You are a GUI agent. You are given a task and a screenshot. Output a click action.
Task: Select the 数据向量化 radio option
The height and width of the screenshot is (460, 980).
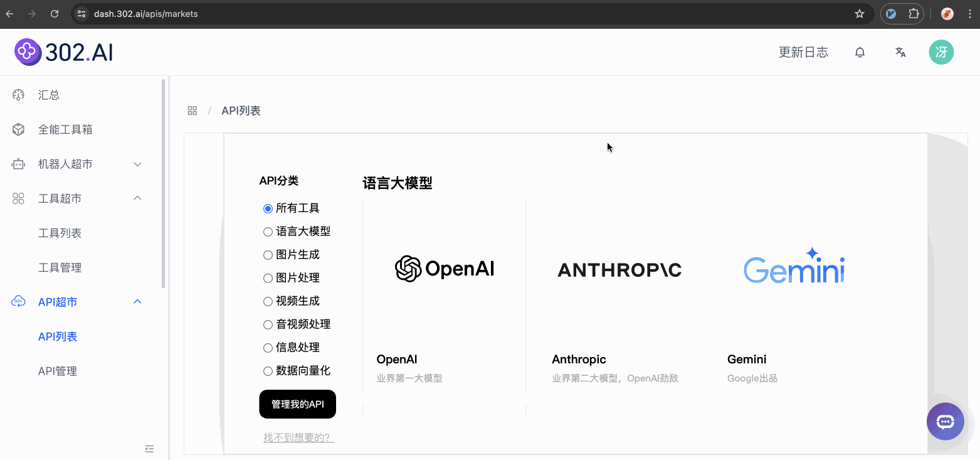[x=268, y=371]
